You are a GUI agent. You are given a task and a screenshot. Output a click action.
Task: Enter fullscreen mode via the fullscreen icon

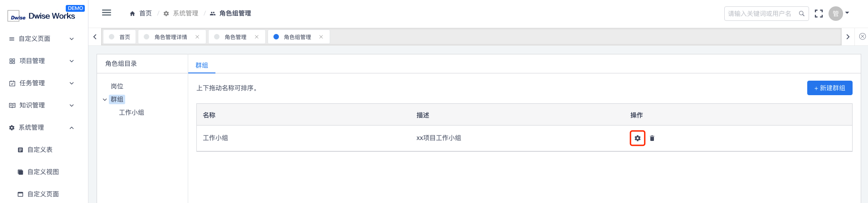click(819, 14)
